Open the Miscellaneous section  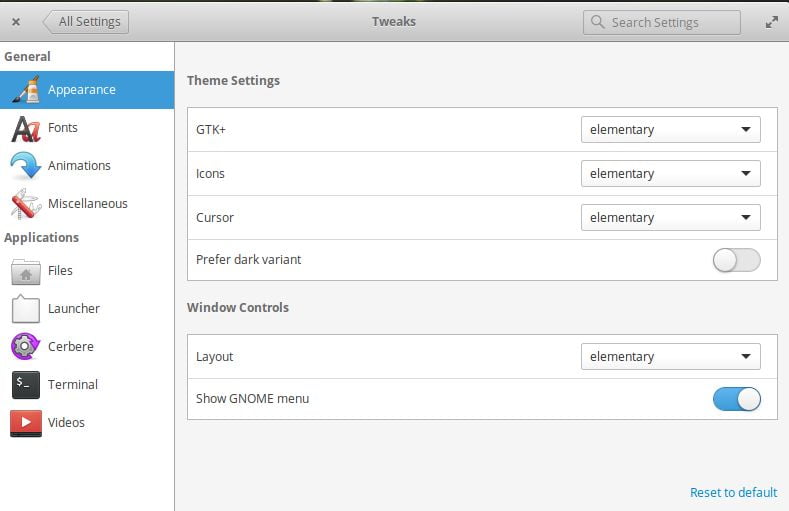click(87, 204)
